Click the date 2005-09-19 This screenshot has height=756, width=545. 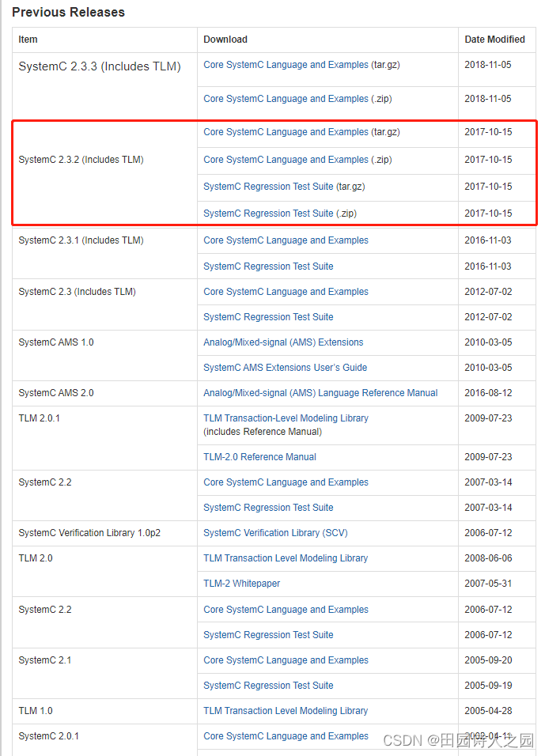pos(488,685)
